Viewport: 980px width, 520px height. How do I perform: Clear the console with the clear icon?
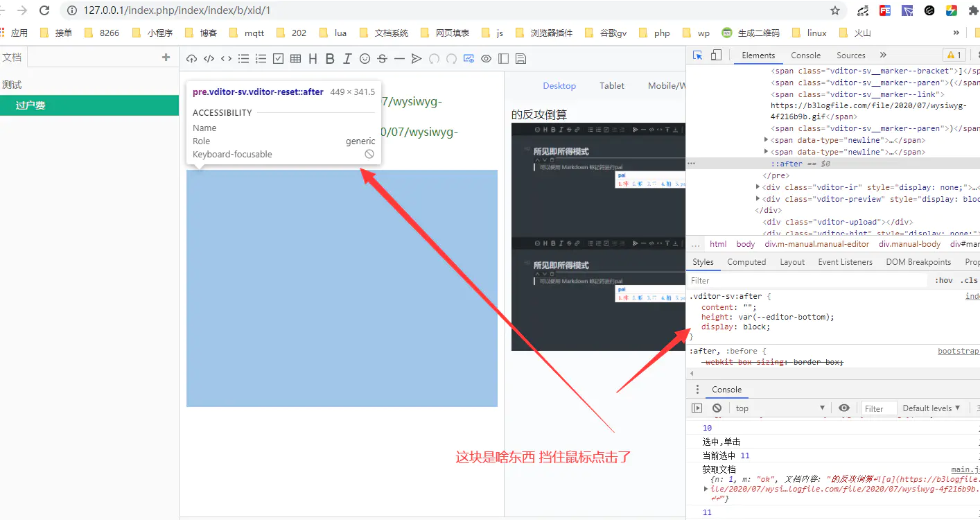717,408
